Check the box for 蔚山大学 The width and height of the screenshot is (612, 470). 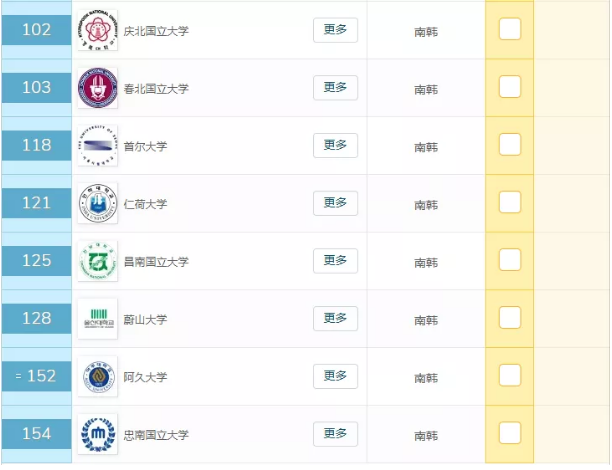click(x=510, y=318)
